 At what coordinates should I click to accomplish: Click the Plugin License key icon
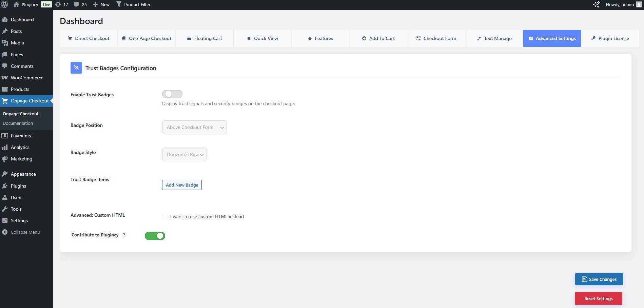click(x=593, y=38)
